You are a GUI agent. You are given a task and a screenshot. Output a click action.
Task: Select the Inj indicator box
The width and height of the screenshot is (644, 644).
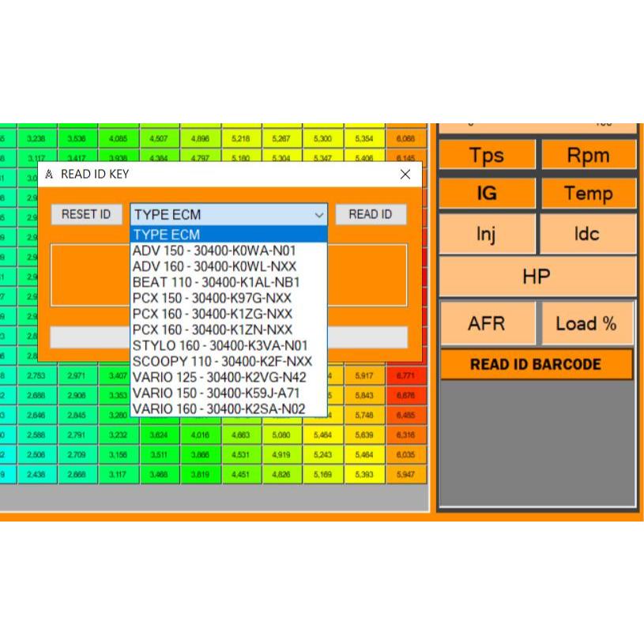[x=487, y=234]
